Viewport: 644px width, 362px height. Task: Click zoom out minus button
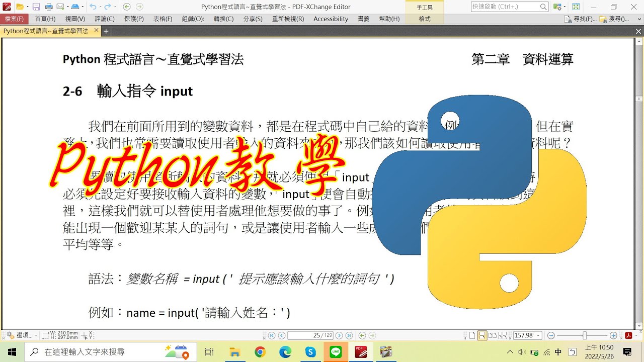(x=551, y=335)
